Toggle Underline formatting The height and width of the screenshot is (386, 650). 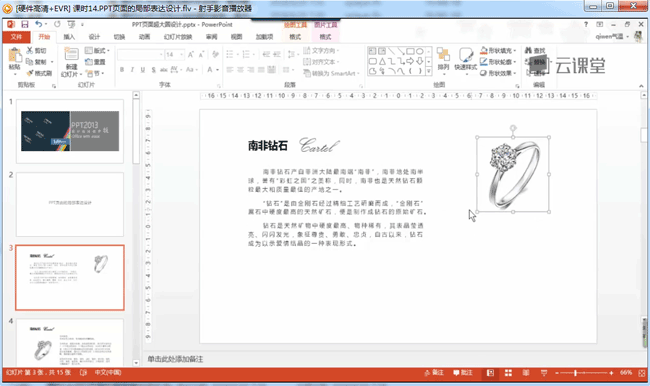pos(143,70)
